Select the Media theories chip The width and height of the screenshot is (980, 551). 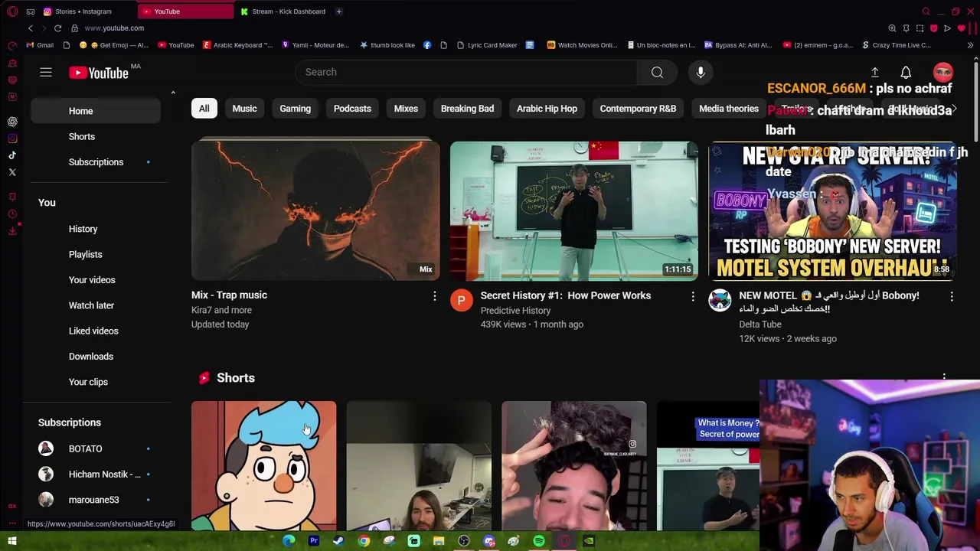pyautogui.click(x=729, y=109)
